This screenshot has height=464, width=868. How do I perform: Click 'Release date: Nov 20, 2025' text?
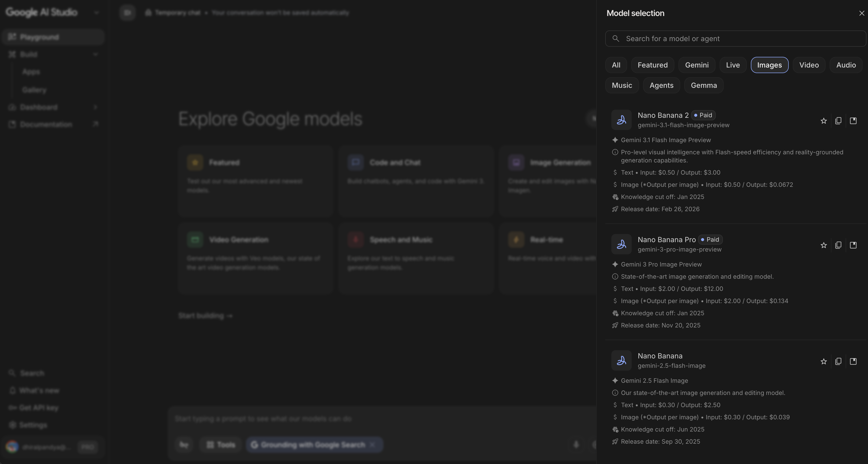pyautogui.click(x=660, y=325)
